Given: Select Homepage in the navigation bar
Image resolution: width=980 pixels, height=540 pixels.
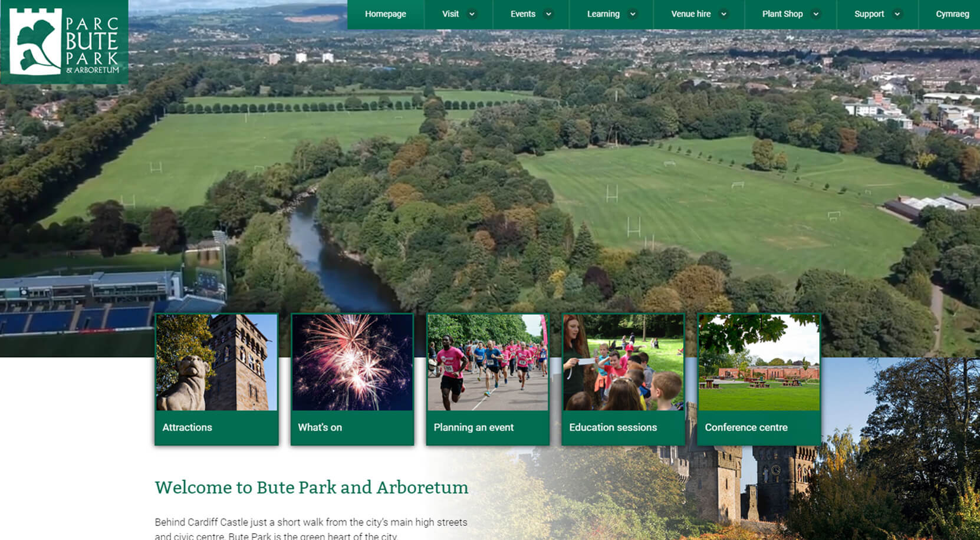Looking at the screenshot, I should pos(386,14).
